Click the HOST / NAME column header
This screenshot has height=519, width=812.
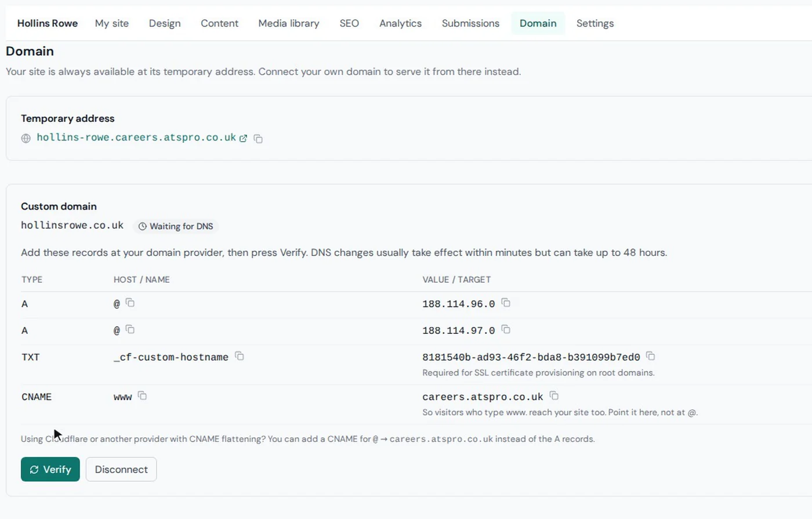[x=142, y=280]
